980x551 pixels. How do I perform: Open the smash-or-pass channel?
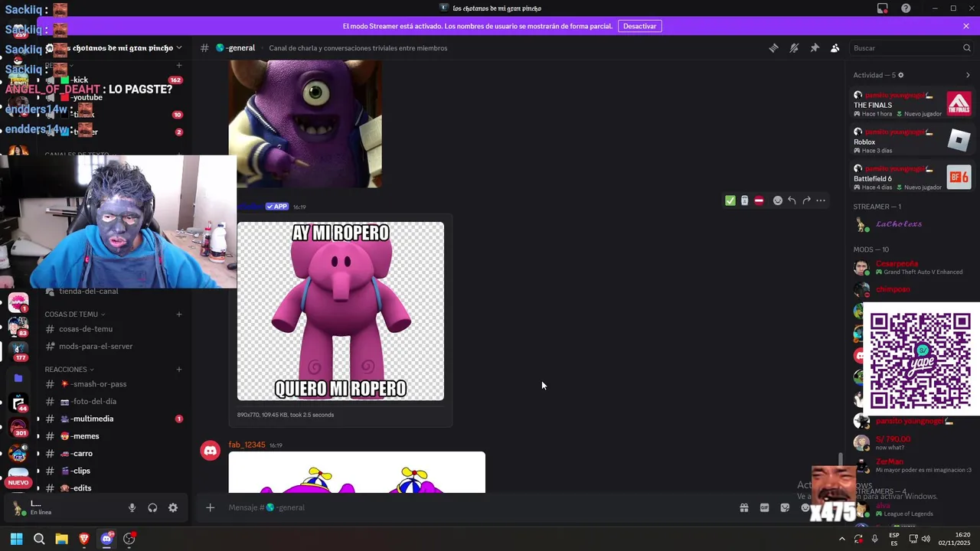113,384
